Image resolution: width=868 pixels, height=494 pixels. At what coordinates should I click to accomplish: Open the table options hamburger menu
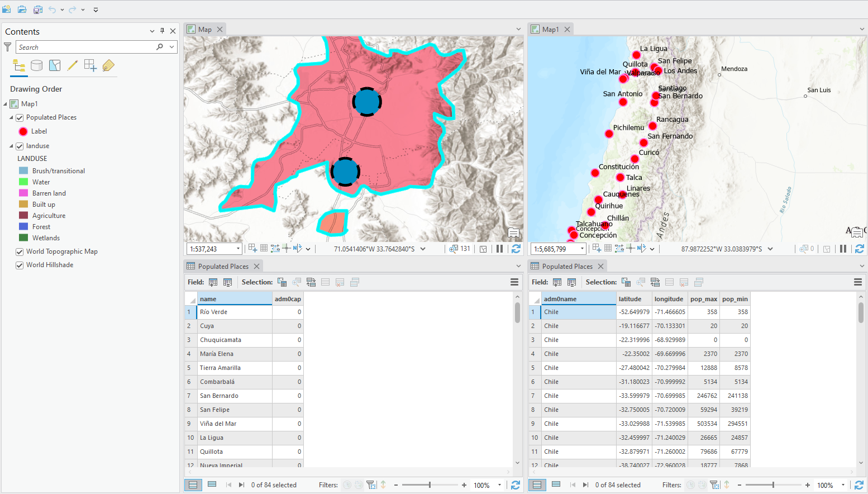tap(514, 282)
